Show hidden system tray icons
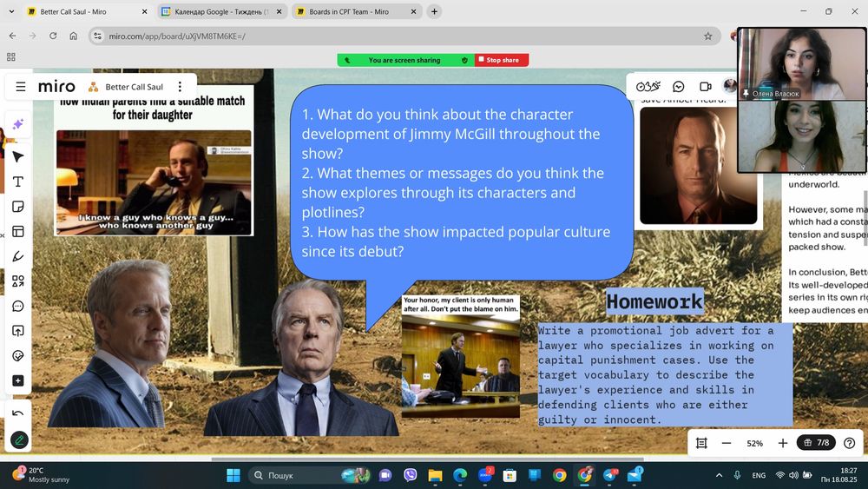This screenshot has width=868, height=489. 719,475
